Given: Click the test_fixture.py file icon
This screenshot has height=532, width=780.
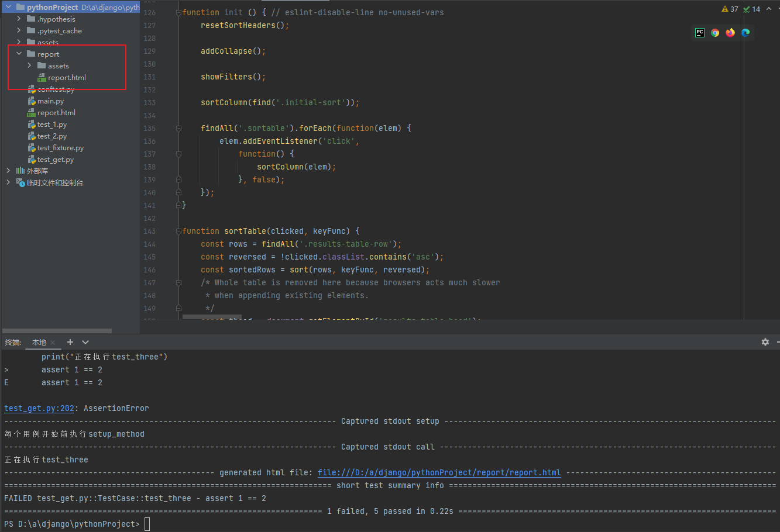Looking at the screenshot, I should click(x=32, y=147).
